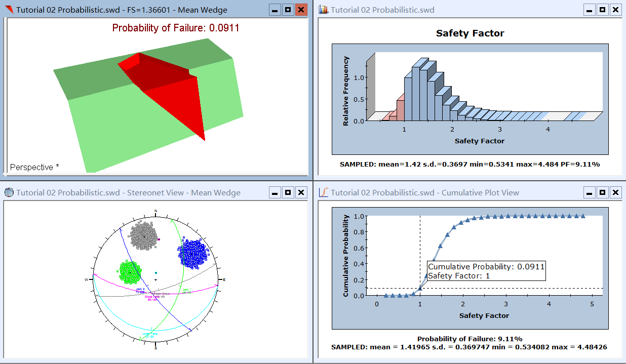Click the Safety Factor chart title

tap(470, 33)
